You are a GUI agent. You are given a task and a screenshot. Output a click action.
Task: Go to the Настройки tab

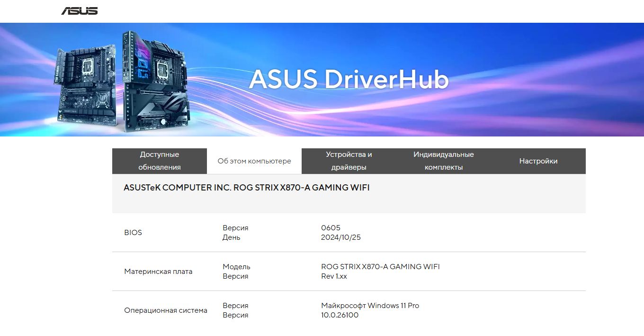click(x=538, y=161)
